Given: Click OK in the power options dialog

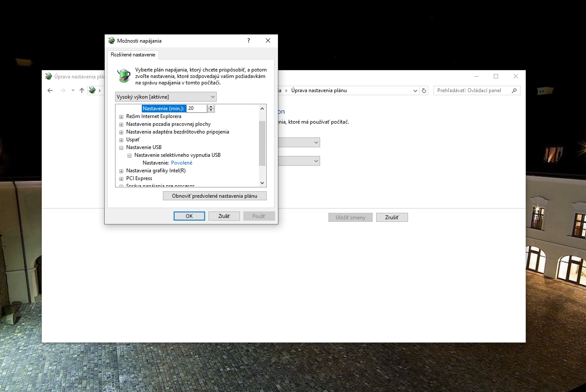Looking at the screenshot, I should coord(189,216).
